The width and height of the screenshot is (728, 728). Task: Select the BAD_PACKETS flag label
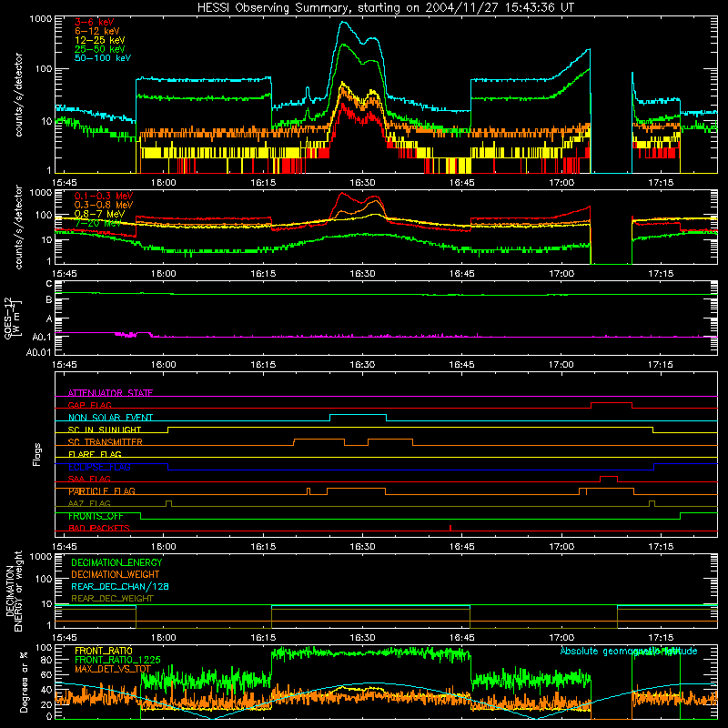(x=99, y=528)
